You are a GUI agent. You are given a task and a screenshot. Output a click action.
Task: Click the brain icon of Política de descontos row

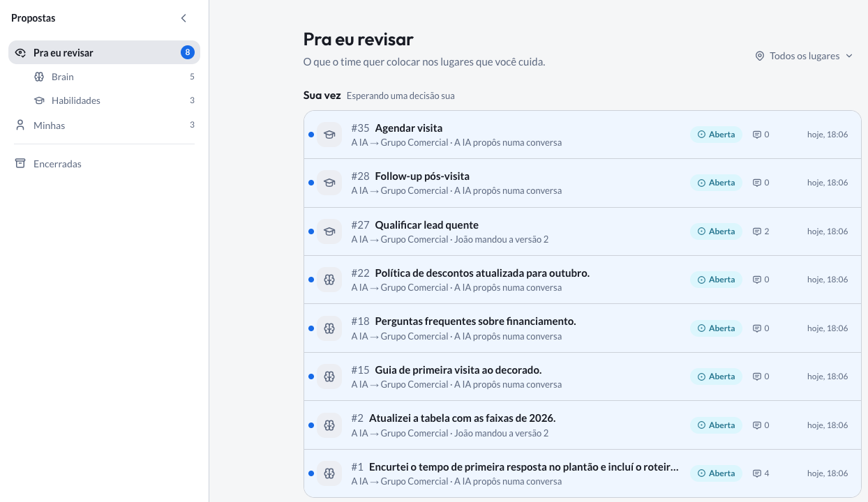[x=329, y=280]
